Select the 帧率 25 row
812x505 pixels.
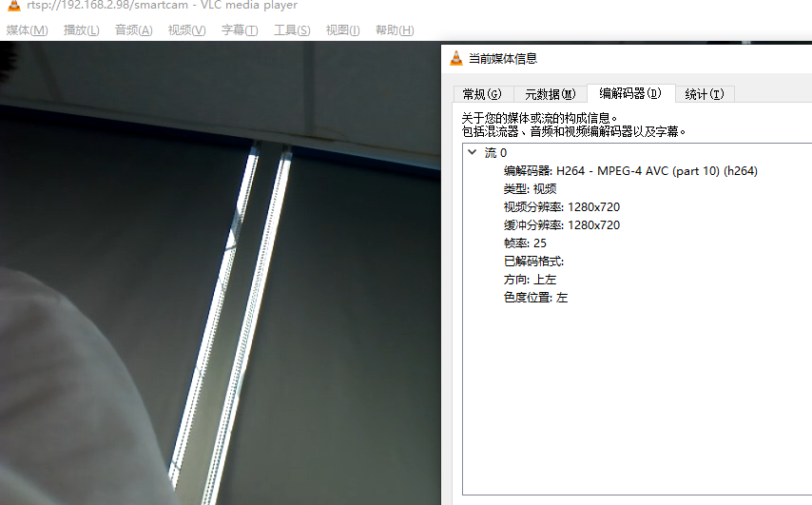point(525,243)
